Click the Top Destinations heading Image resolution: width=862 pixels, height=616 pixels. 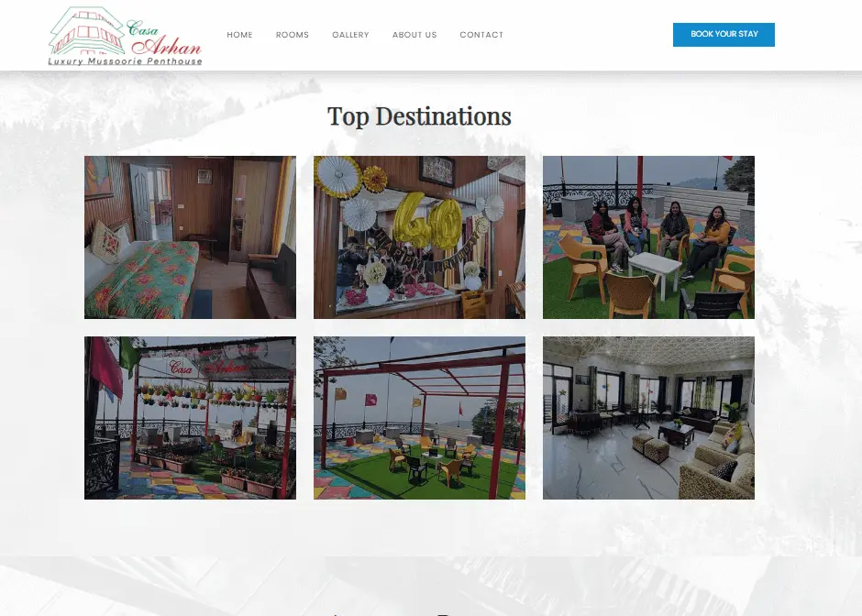coord(419,116)
